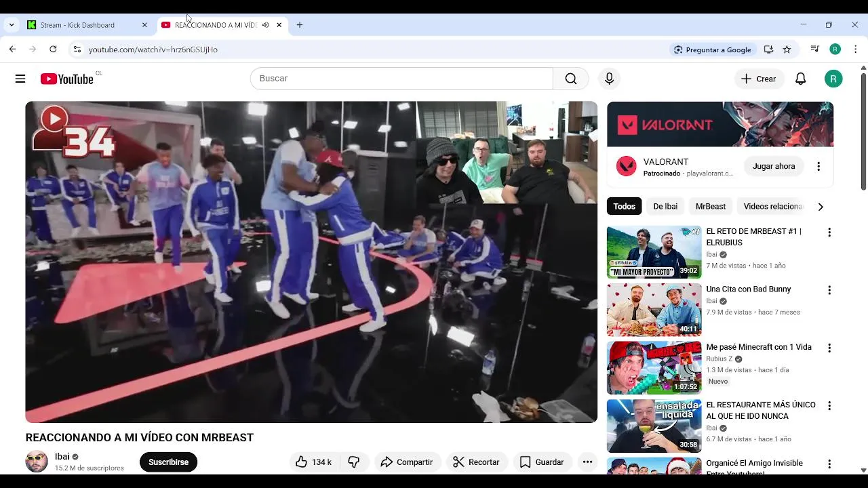The height and width of the screenshot is (488, 868).
Task: Open the media control icon in Chrome toolbar
Action: [814, 49]
